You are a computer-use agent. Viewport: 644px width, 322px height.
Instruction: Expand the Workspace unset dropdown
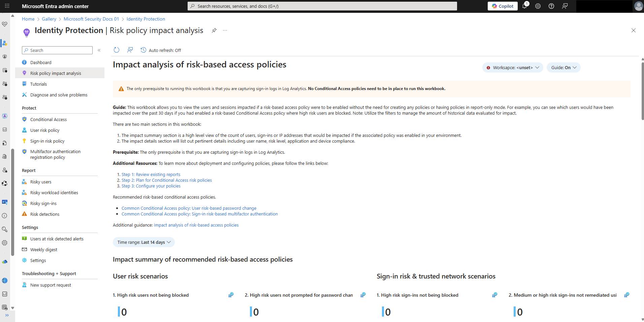point(513,67)
